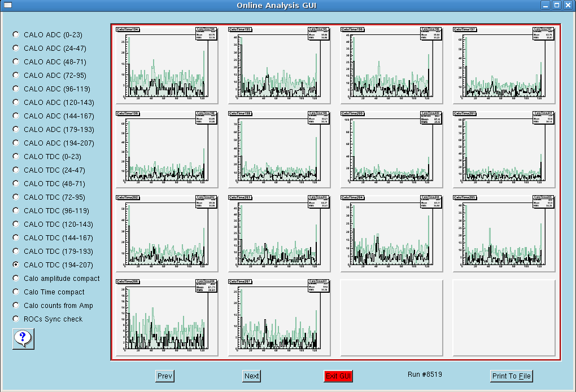
Task: Minimize the Online Analysis GUI window
Action: coord(546,5)
